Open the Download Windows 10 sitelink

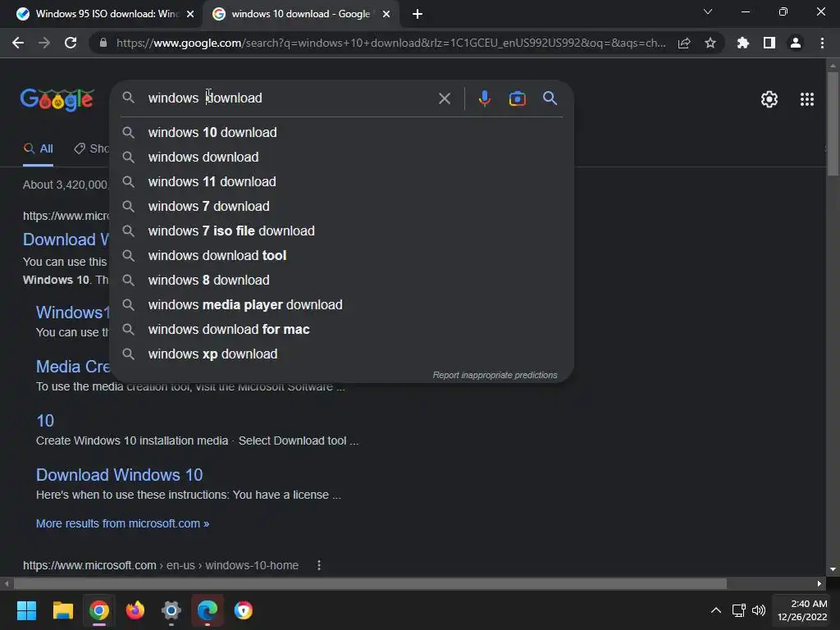click(120, 475)
